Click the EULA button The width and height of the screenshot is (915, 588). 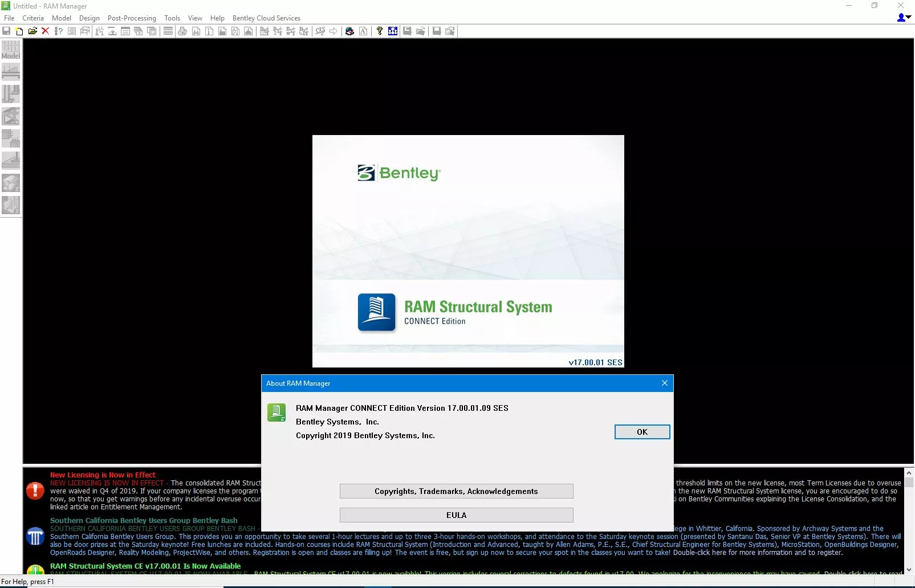click(x=456, y=515)
